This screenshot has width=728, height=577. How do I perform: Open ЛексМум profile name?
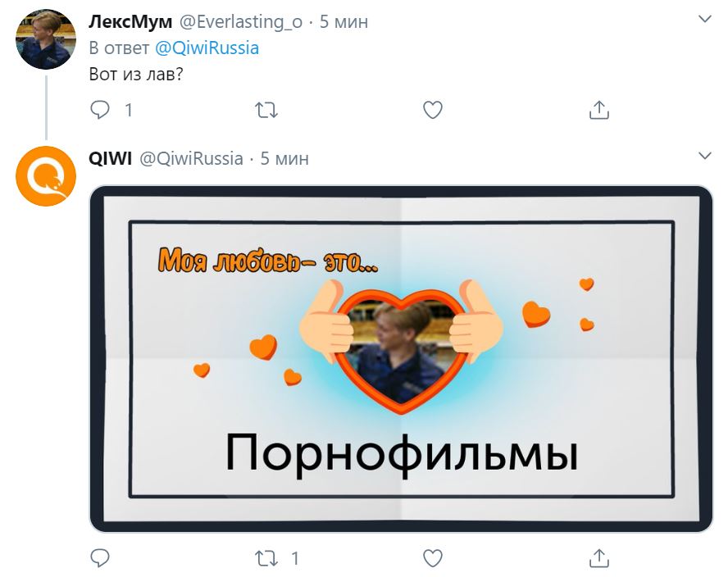pyautogui.click(x=130, y=21)
